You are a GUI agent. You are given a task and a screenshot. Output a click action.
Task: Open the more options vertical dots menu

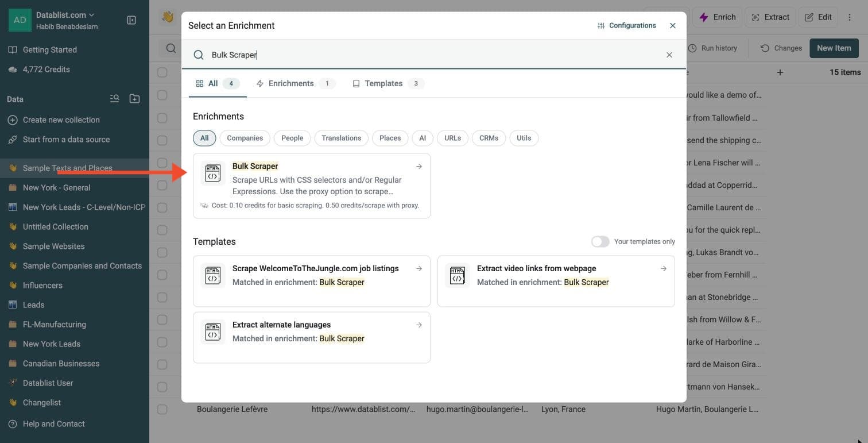[850, 17]
